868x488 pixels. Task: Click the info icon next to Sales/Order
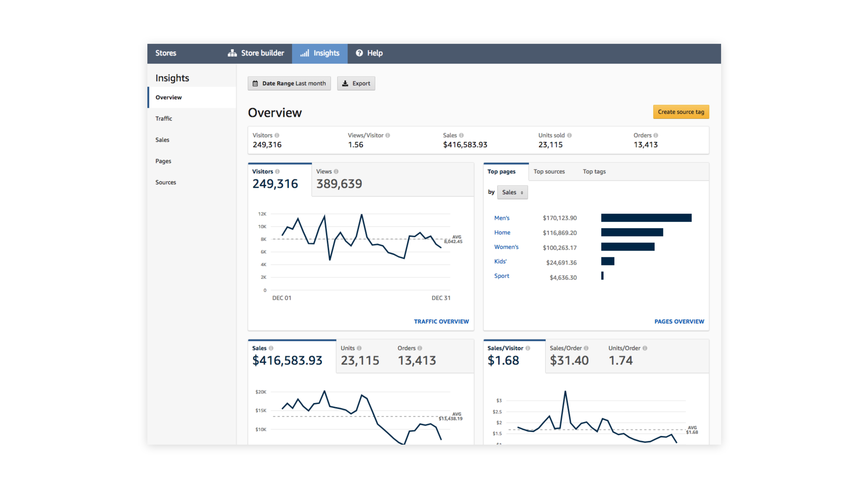586,348
